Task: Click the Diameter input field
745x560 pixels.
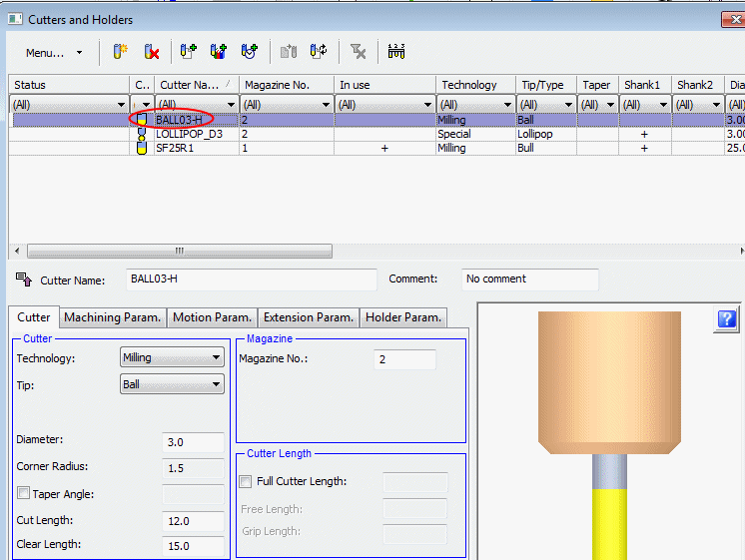Action: [192, 442]
